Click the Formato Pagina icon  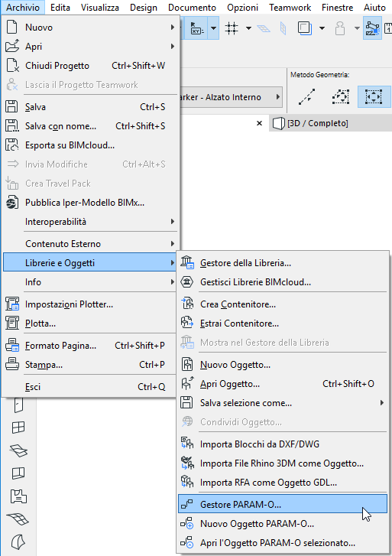coord(12,346)
